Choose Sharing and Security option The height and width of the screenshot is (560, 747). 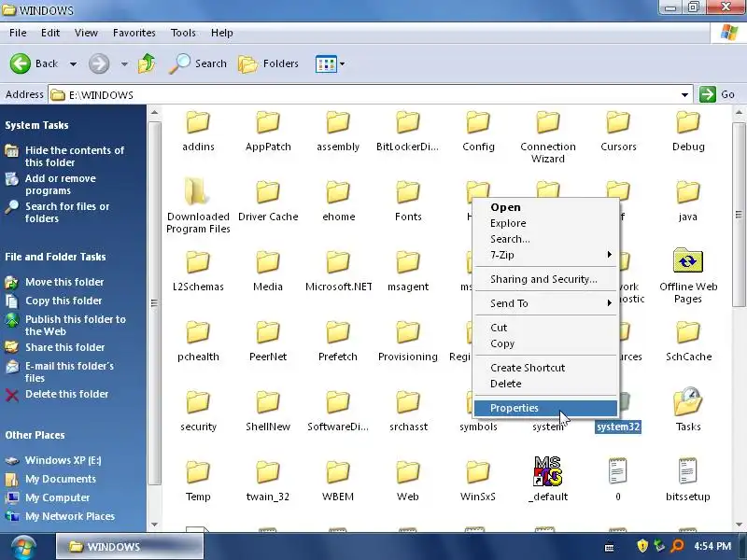[x=546, y=279]
